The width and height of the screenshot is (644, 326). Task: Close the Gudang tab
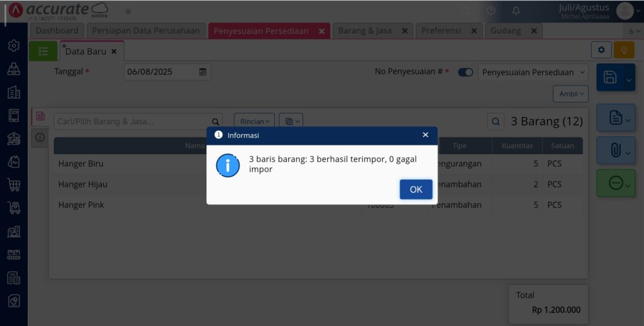534,31
